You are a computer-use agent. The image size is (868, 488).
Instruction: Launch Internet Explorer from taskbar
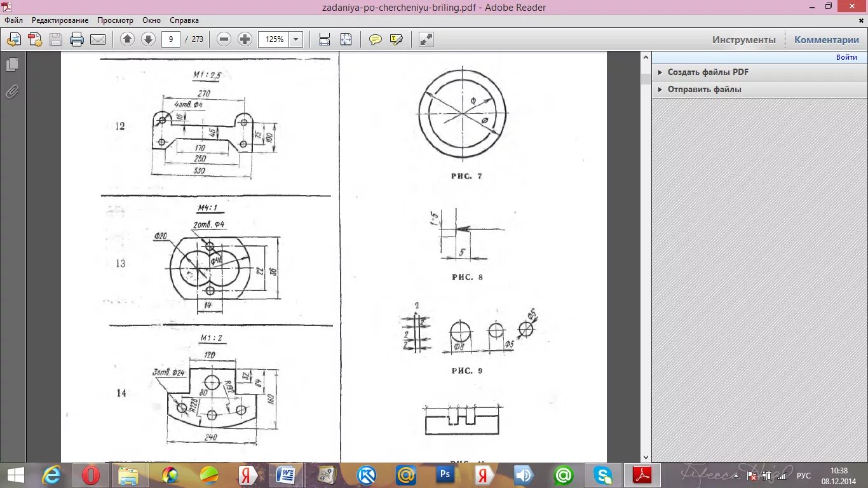(x=51, y=475)
